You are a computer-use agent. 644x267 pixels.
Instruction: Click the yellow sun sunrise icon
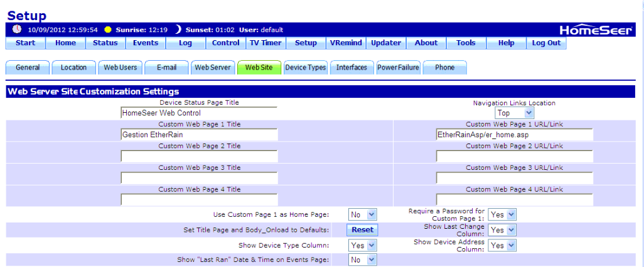tap(108, 29)
